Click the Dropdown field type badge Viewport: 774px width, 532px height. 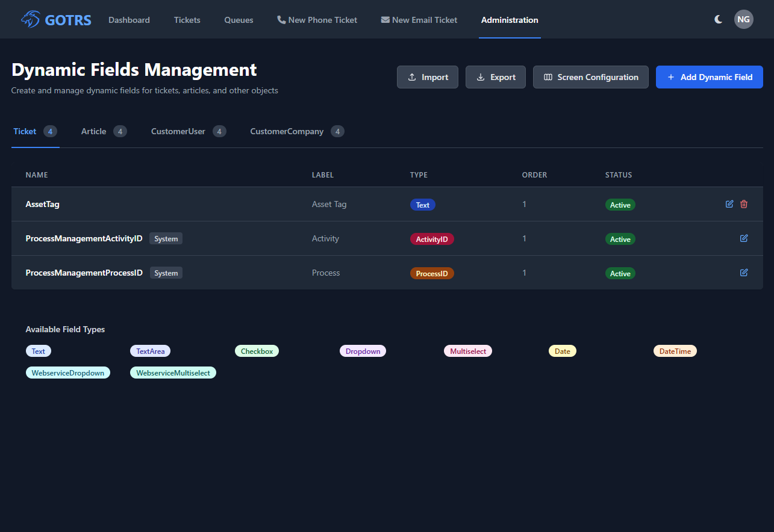(x=363, y=351)
